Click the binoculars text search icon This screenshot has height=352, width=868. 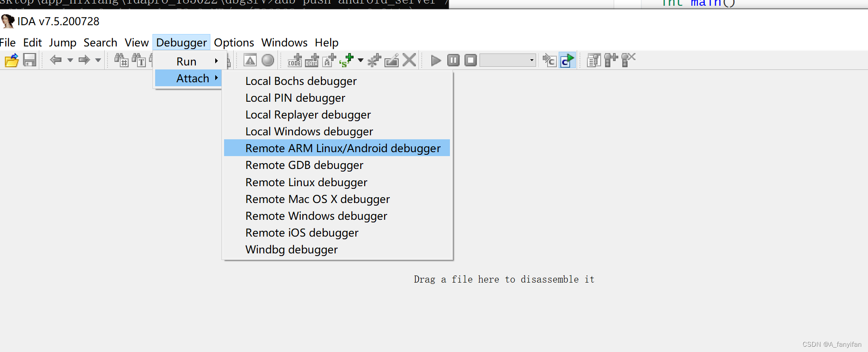138,60
